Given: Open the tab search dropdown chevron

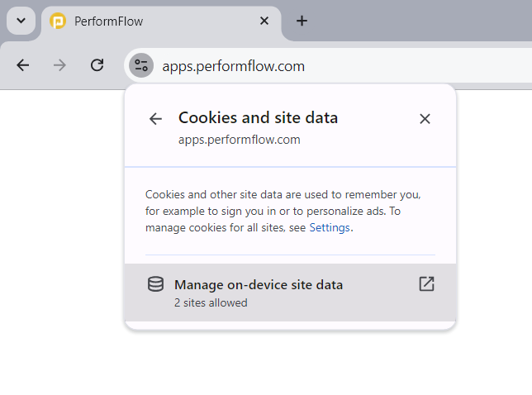Looking at the screenshot, I should point(21,21).
